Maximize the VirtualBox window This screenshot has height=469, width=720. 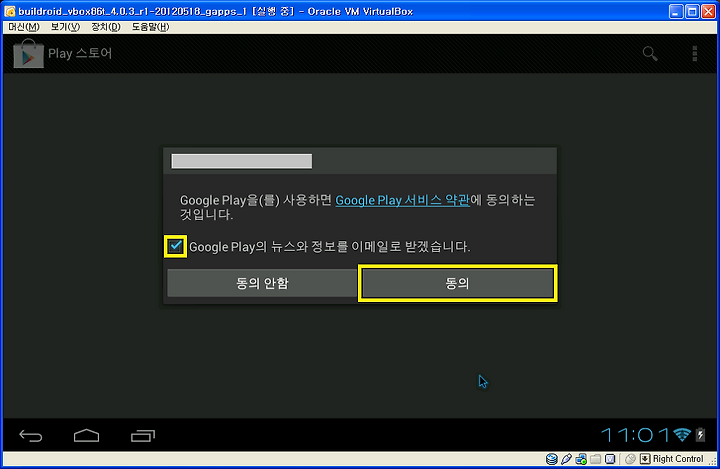(692, 11)
